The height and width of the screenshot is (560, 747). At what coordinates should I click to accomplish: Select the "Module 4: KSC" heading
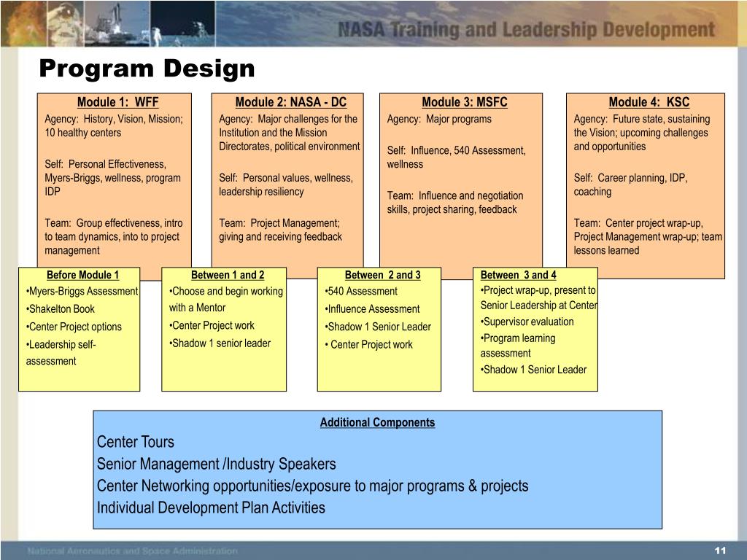click(649, 102)
